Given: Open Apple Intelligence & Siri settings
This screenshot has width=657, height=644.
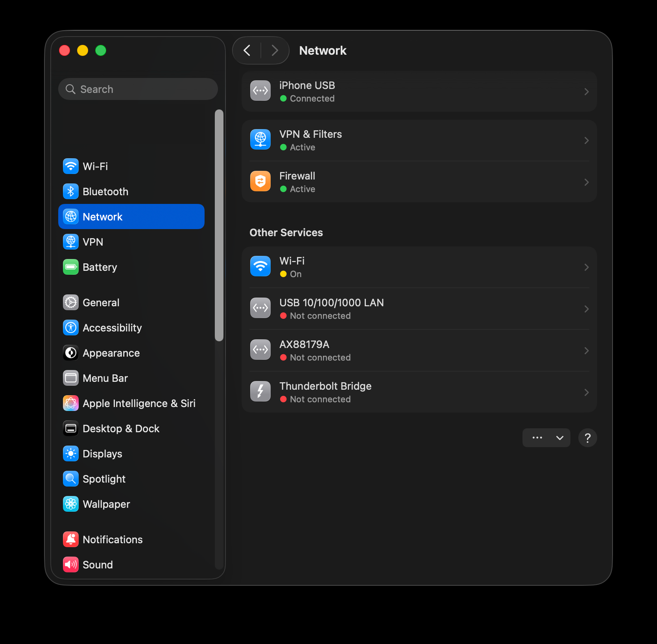Looking at the screenshot, I should coord(138,403).
